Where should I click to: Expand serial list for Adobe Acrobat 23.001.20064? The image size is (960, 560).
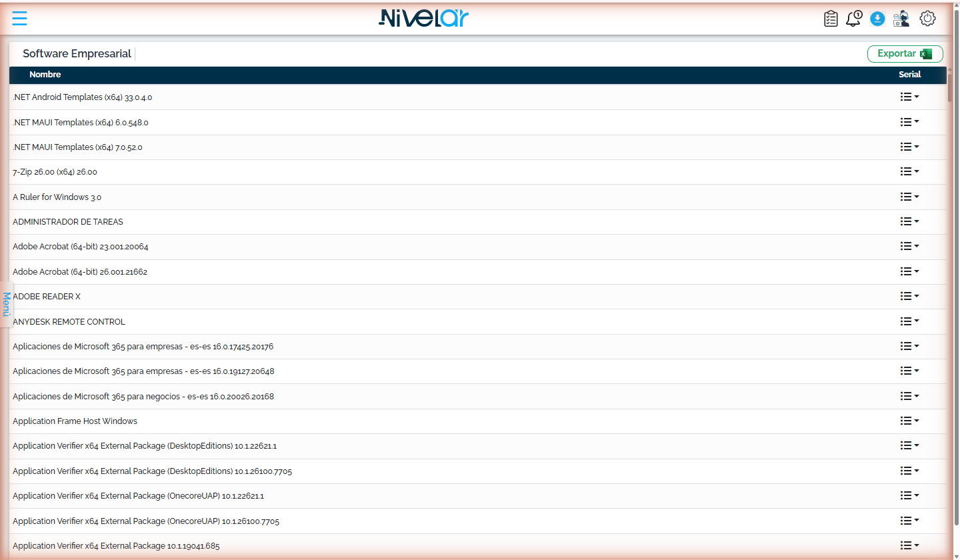tap(909, 246)
